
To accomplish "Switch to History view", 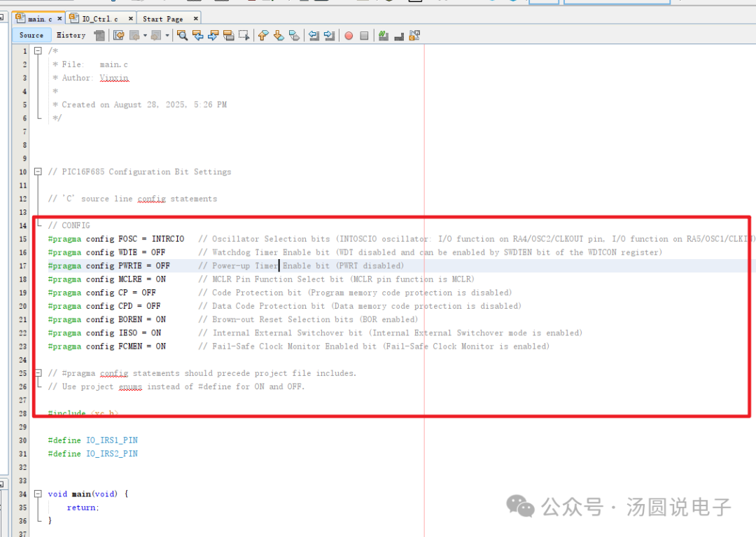I will (x=71, y=35).
